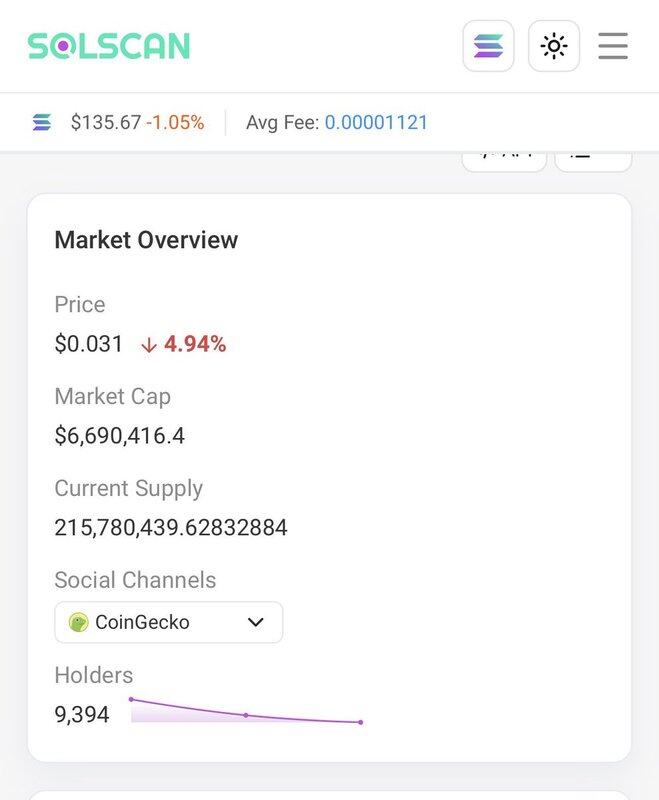Click the Market Cap value $6,690,416.4

(119, 436)
